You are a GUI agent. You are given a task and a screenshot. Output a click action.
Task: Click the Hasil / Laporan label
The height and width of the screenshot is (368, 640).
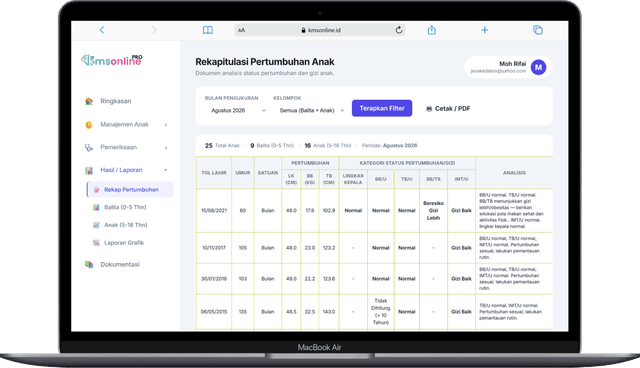(x=121, y=170)
